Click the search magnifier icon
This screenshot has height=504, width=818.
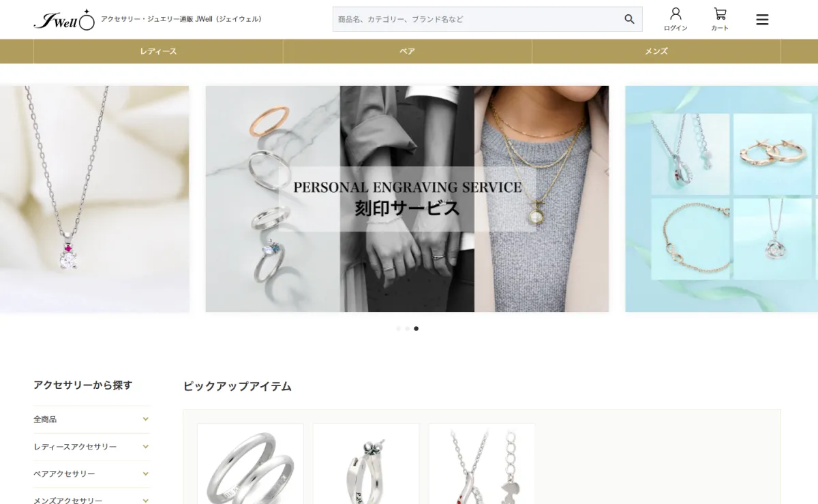click(x=629, y=19)
